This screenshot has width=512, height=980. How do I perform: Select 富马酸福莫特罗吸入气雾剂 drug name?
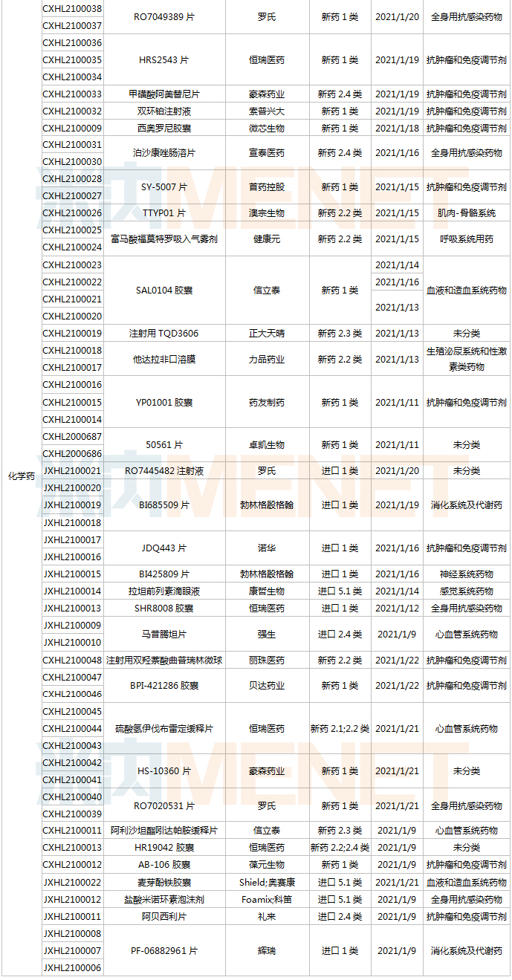[163, 239]
